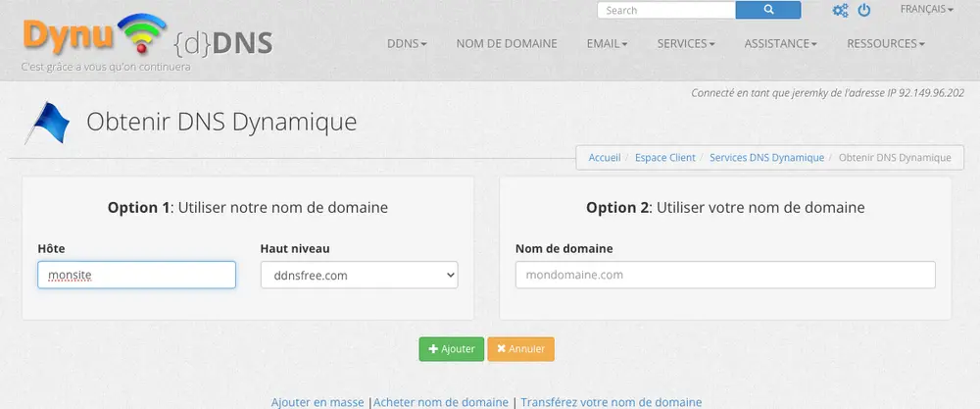The width and height of the screenshot is (980, 409).
Task: Open Transférez votre nom de domaine link
Action: coord(612,402)
